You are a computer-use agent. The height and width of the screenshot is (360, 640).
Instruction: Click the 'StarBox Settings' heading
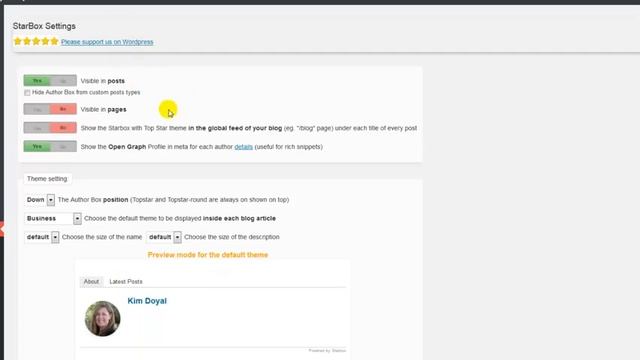(44, 26)
